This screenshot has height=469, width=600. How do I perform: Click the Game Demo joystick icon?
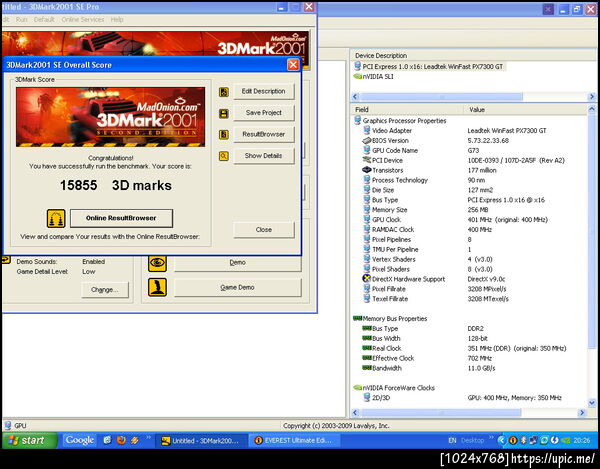point(157,287)
